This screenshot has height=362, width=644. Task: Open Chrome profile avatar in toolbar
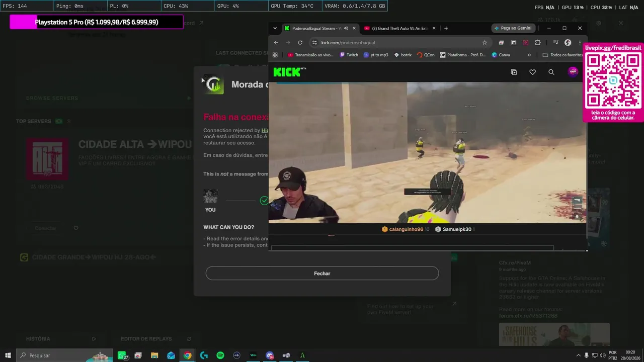pyautogui.click(x=568, y=43)
